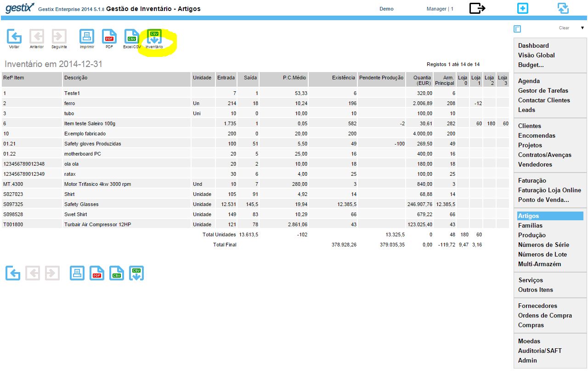Click the Seguinte icon in top toolbar
The height and width of the screenshot is (374, 588).
[59, 36]
